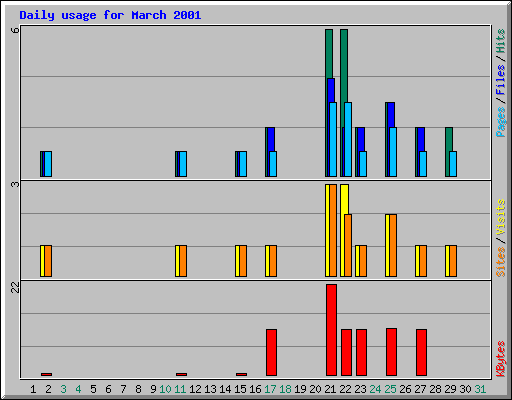Select day 20 on the x-axis
The width and height of the screenshot is (512, 400).
[315, 389]
